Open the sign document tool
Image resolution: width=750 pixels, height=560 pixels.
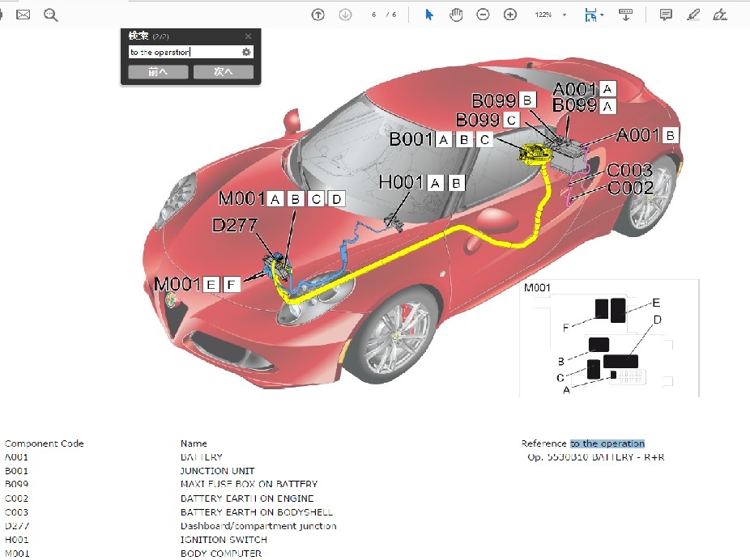tap(720, 15)
